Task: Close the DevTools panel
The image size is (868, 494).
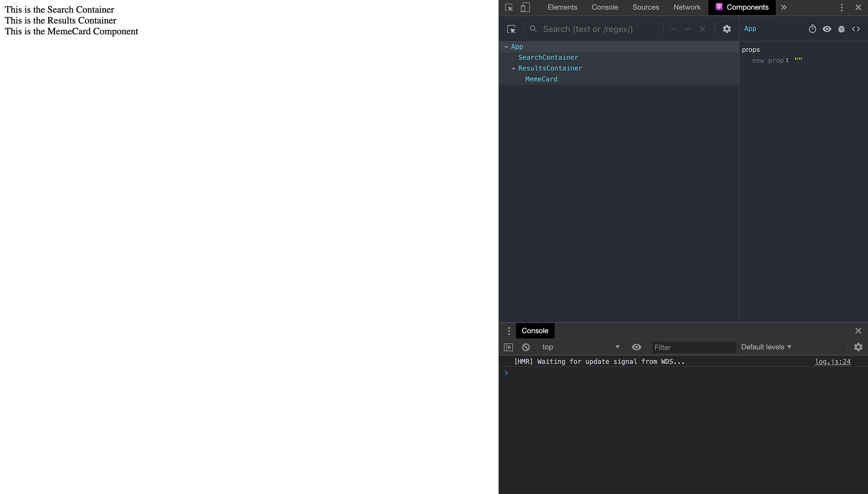Action: (x=858, y=7)
